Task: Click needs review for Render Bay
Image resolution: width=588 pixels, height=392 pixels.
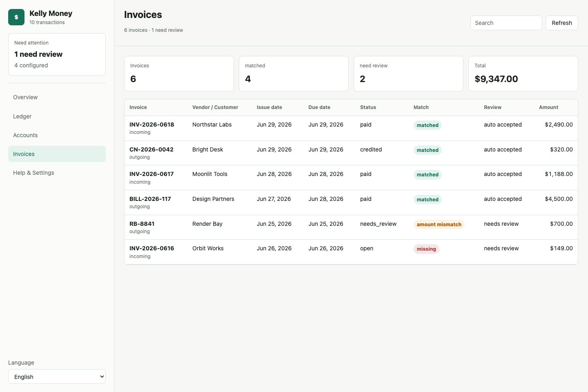Action: tap(501, 224)
